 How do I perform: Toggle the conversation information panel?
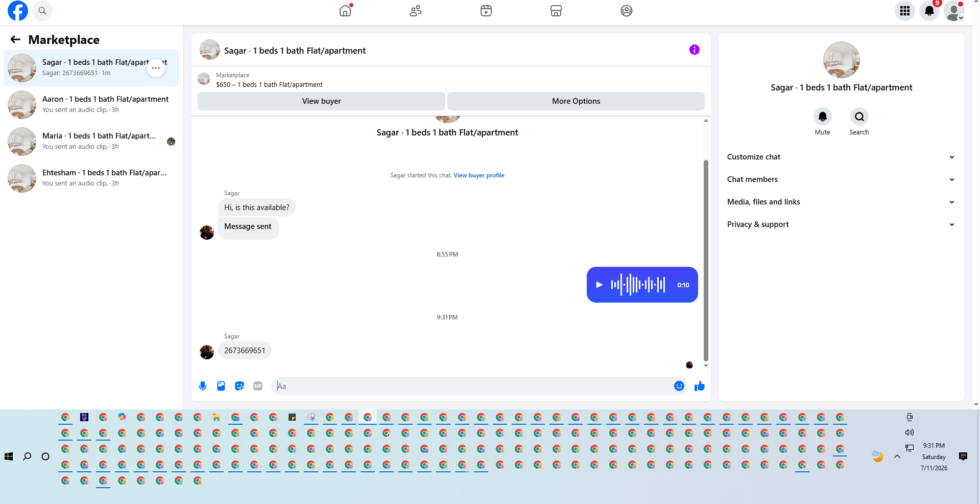point(694,50)
